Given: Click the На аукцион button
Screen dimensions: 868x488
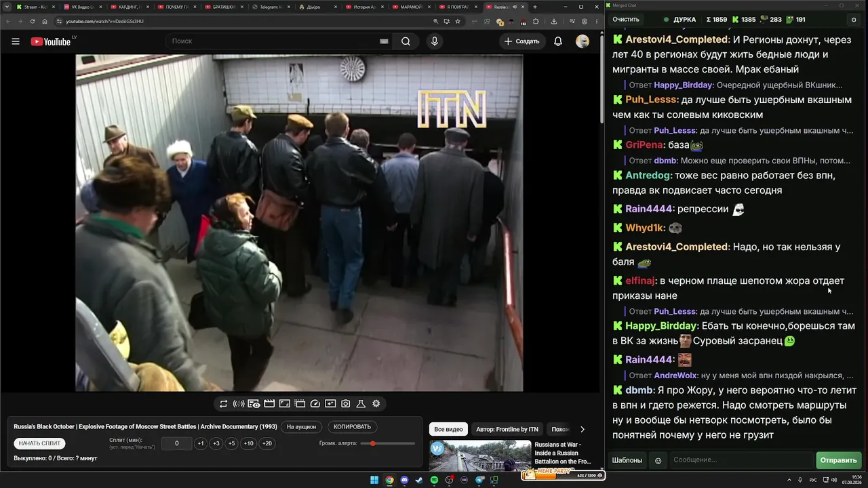Looking at the screenshot, I should pos(301,427).
